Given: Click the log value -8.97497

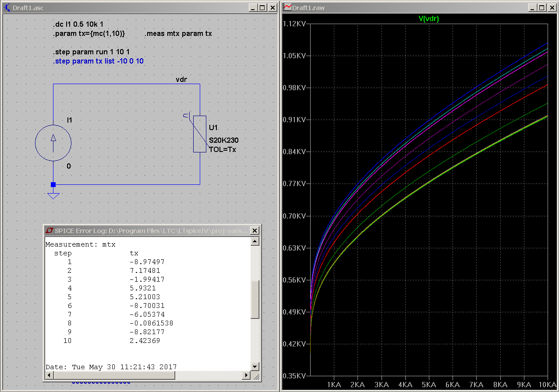Looking at the screenshot, I should [x=147, y=262].
